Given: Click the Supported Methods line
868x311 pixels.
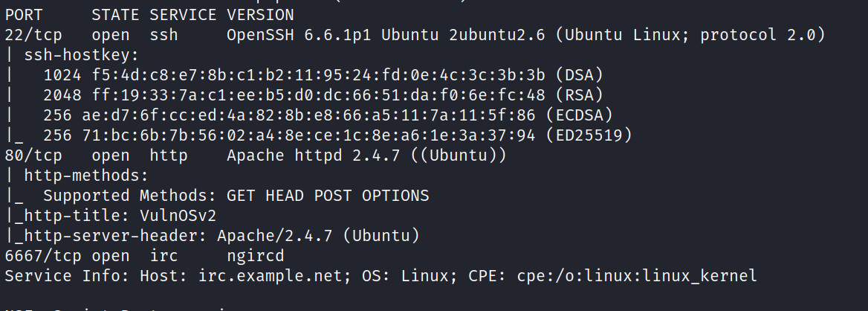Looking at the screenshot, I should click(236, 196).
